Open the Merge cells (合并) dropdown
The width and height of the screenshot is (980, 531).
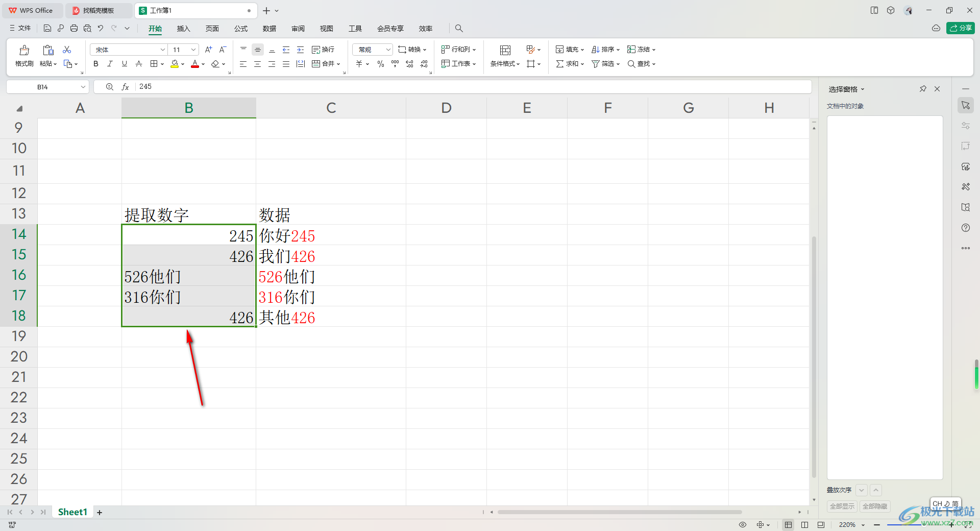[338, 64]
